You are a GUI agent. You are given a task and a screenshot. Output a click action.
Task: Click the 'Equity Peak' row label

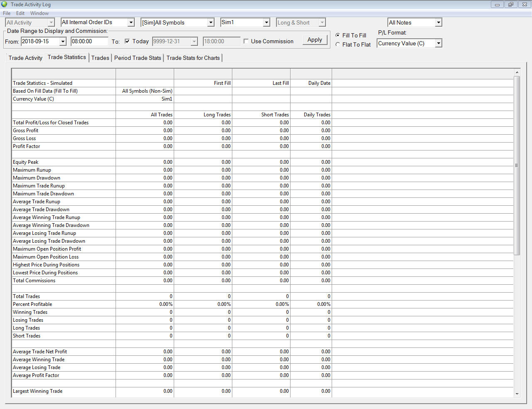tap(25, 162)
